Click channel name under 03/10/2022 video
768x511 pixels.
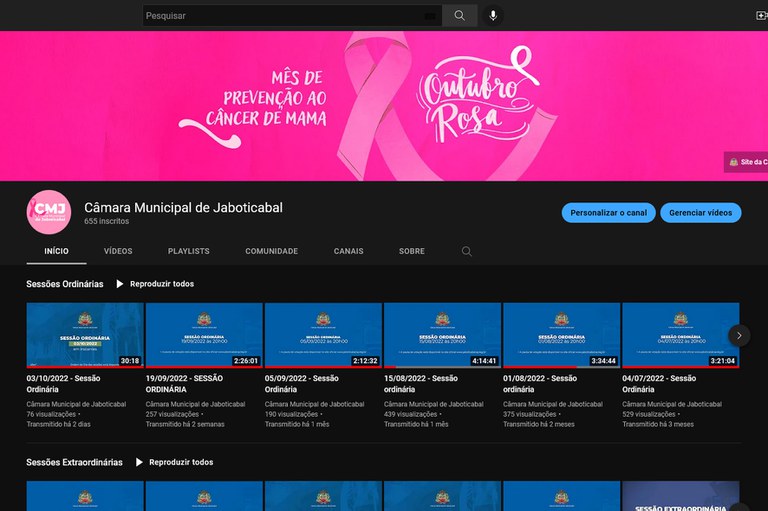coord(76,404)
